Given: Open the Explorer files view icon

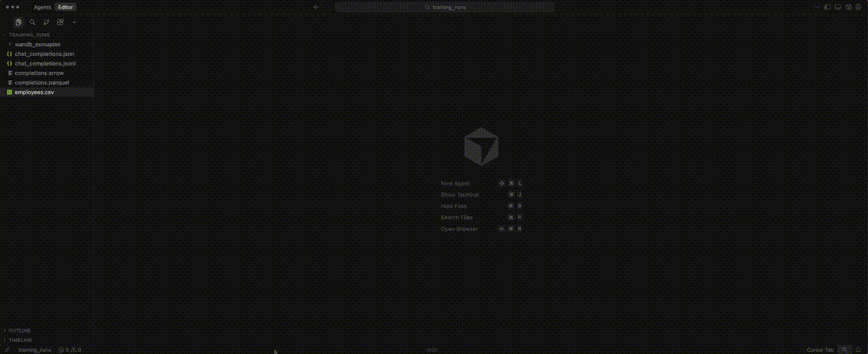Looking at the screenshot, I should point(19,22).
